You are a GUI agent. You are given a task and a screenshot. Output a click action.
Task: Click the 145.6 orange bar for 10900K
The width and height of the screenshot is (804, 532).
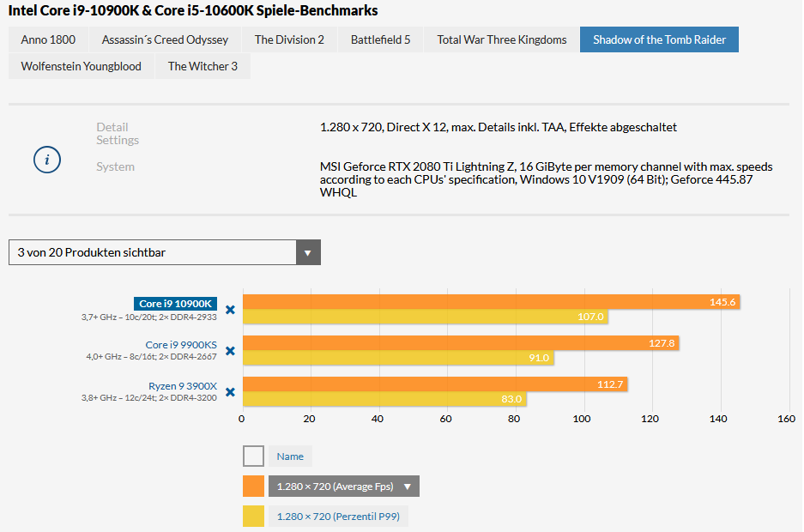(491, 302)
